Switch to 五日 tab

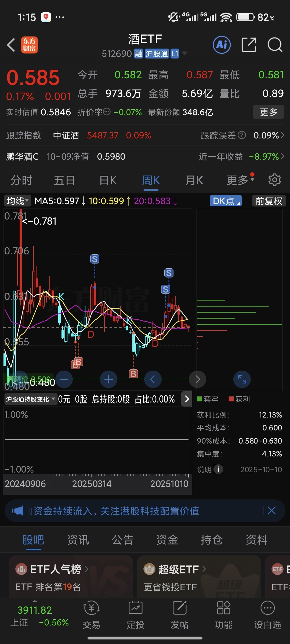tap(64, 180)
